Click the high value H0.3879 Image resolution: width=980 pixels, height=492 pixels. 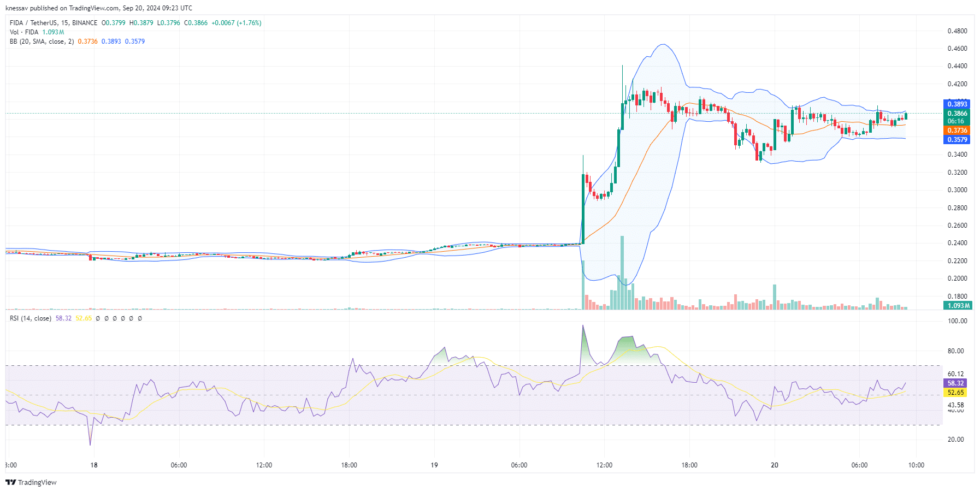(141, 23)
